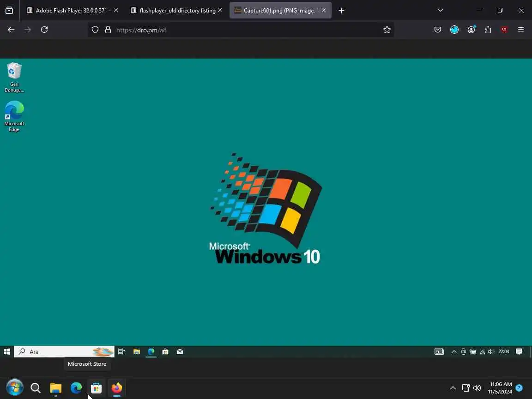Screen dimensions: 532x399
Task: Go back to the previous page
Action: (11, 30)
